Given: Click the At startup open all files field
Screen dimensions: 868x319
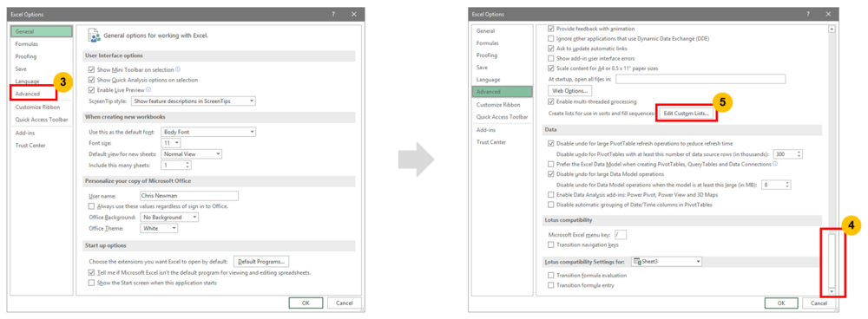Looking at the screenshot, I should pos(700,79).
